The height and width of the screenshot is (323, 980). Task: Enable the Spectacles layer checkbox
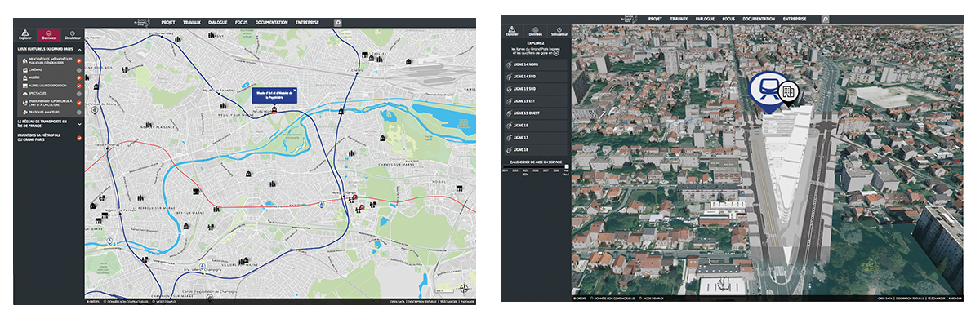tap(79, 93)
